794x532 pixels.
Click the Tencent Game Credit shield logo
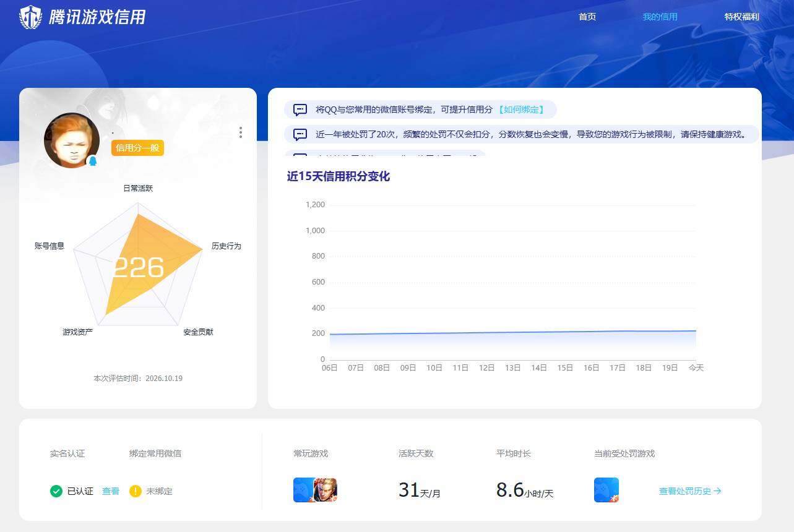[31, 17]
